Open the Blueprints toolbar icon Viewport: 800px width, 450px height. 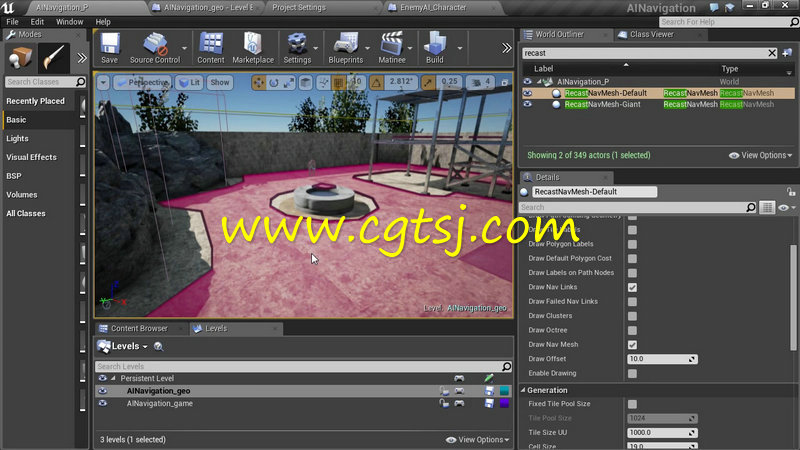(x=345, y=48)
